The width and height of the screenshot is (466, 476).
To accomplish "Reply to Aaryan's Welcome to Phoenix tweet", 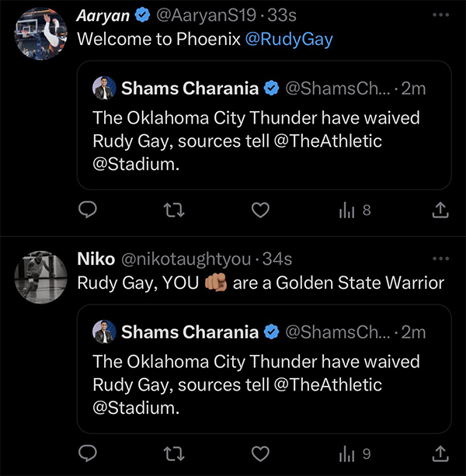I will [x=89, y=210].
